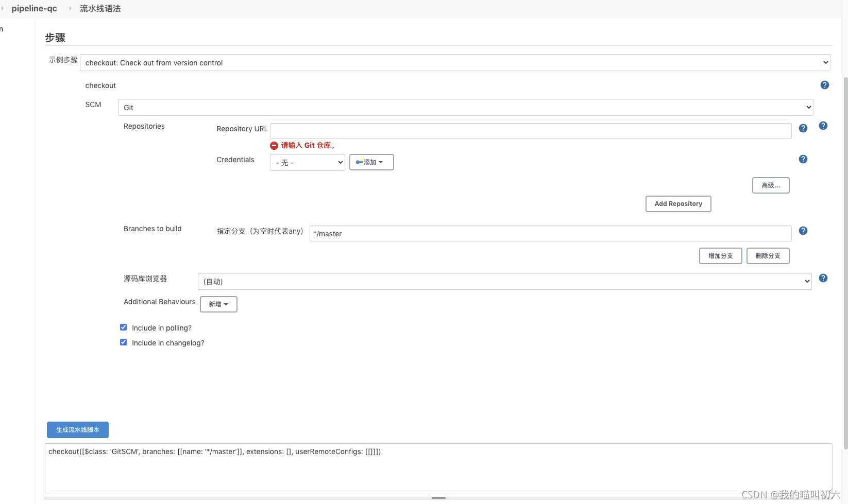Go to the pipeline-qc breadcrumb
This screenshot has height=504, width=848.
tap(34, 8)
